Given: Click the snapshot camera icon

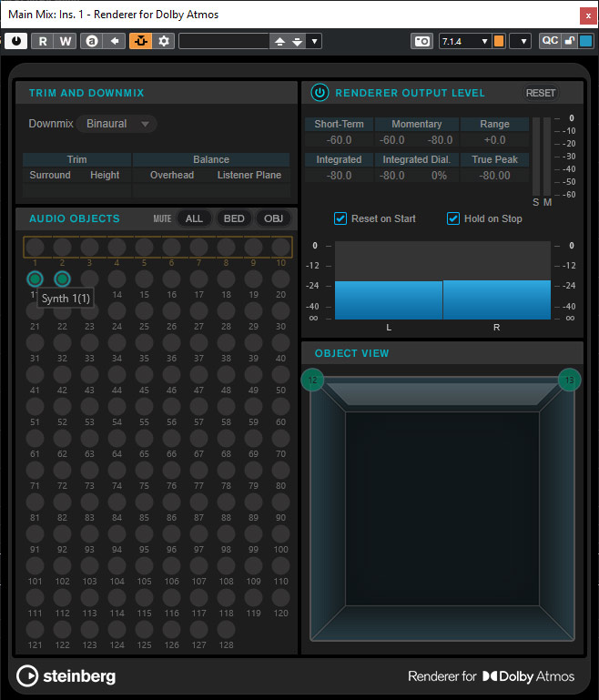Looking at the screenshot, I should coord(421,41).
